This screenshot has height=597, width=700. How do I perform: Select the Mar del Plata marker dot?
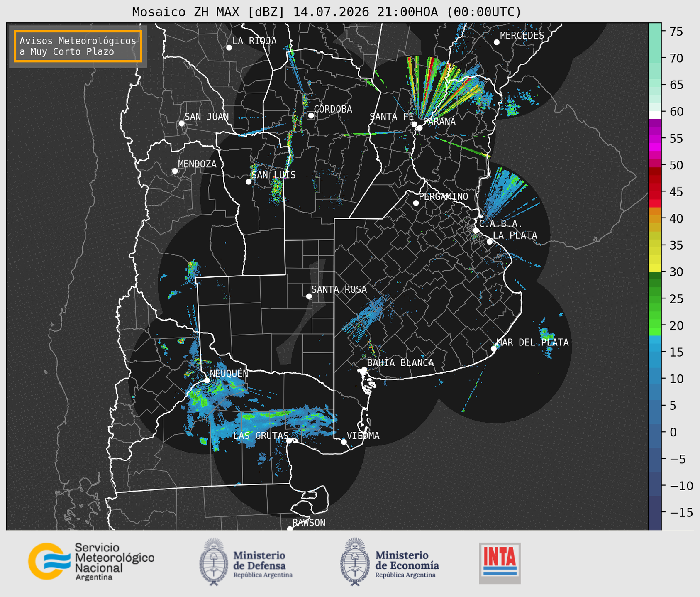(x=494, y=348)
